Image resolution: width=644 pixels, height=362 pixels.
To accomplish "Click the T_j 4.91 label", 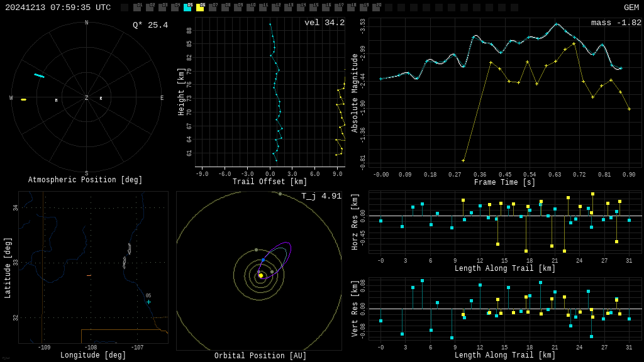I will click(321, 196).
